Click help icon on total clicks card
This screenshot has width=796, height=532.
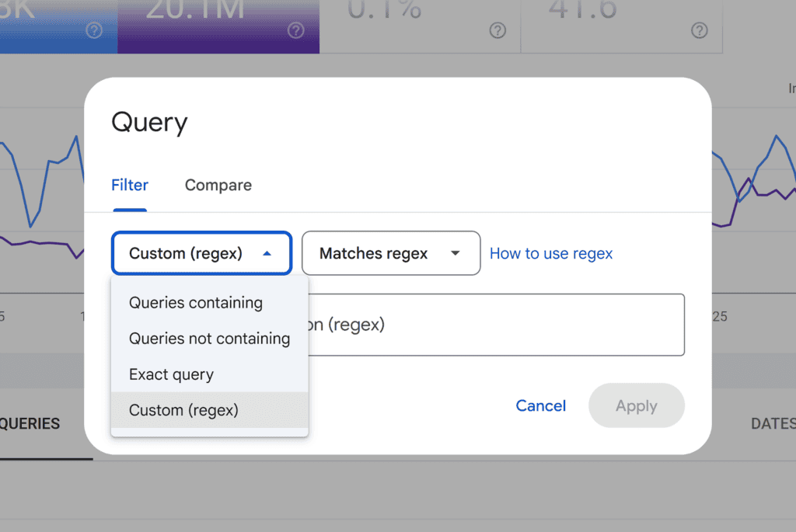pos(93,30)
